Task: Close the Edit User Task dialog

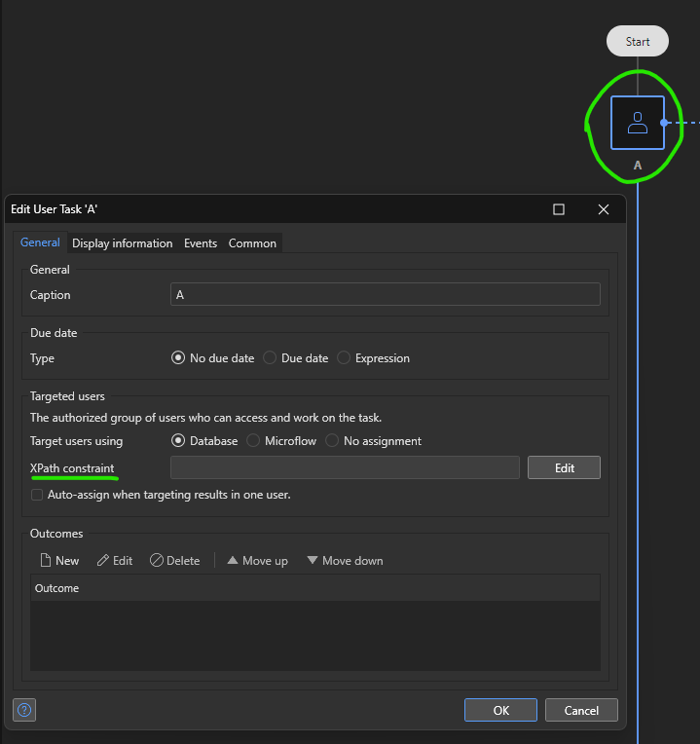Action: (x=604, y=209)
